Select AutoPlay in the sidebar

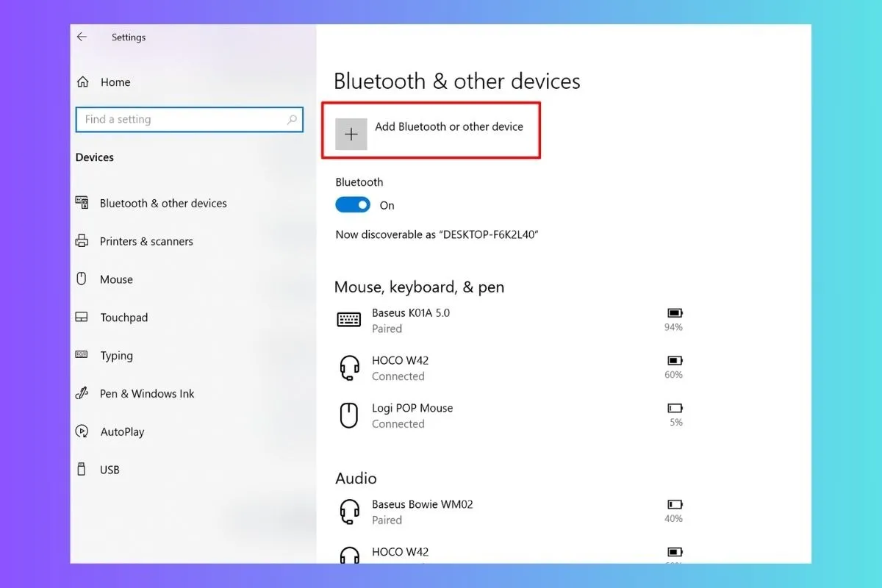(122, 432)
